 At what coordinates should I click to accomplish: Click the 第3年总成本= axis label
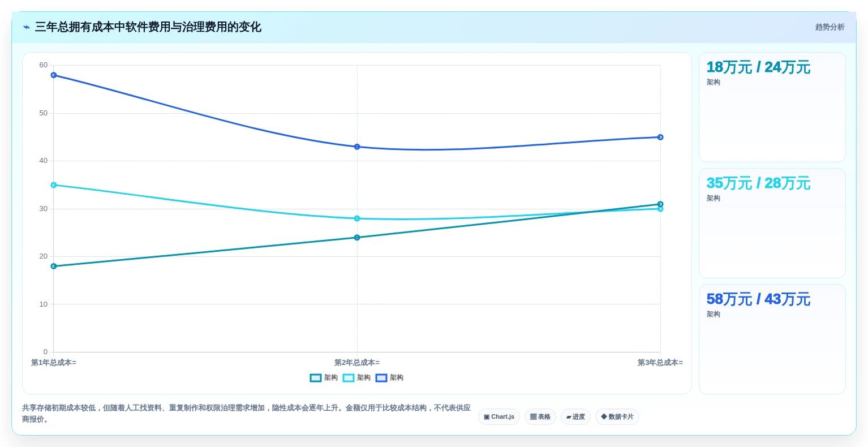(x=660, y=363)
